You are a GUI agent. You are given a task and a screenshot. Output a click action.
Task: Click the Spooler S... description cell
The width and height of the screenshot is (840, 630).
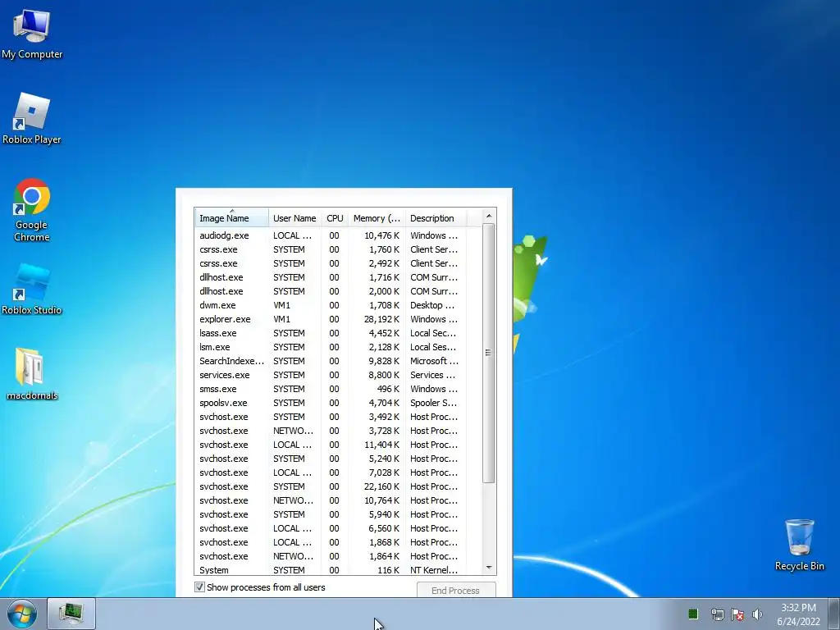click(433, 402)
